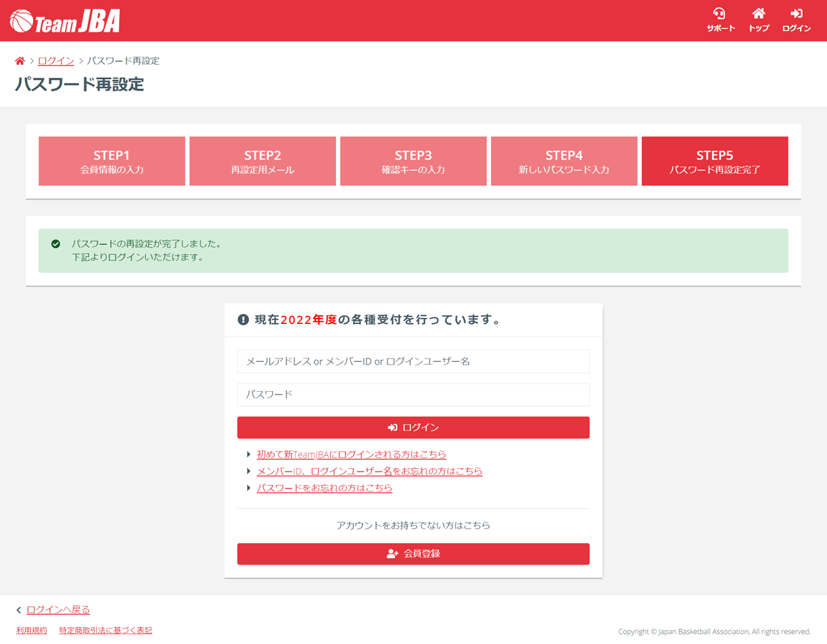Click the Team JBA logo
The width and height of the screenshot is (827, 644).
click(x=65, y=21)
